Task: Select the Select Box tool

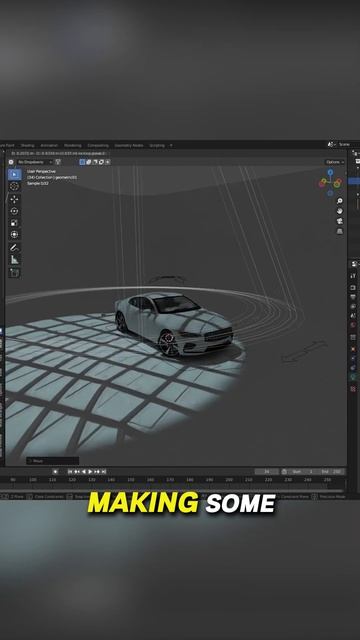Action: click(x=15, y=174)
